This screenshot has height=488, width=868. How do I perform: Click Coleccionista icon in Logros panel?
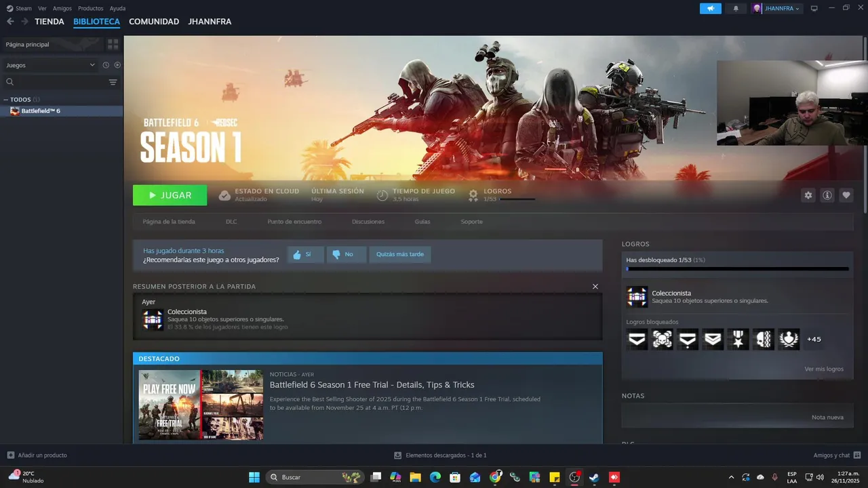(x=637, y=297)
